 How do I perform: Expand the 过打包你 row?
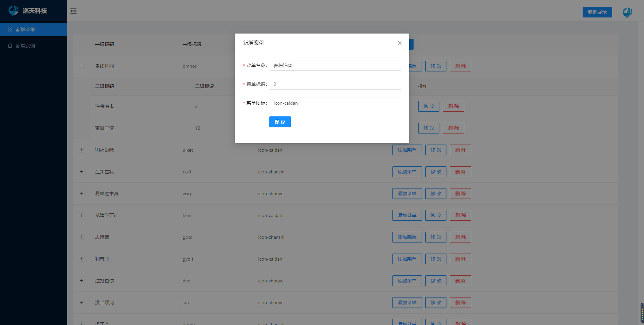point(82,281)
